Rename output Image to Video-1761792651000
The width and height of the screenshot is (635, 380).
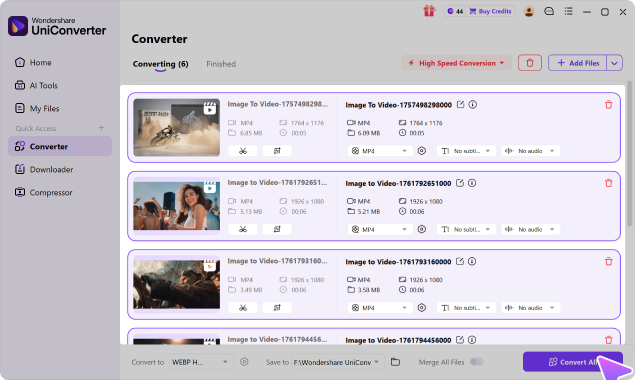coord(460,183)
